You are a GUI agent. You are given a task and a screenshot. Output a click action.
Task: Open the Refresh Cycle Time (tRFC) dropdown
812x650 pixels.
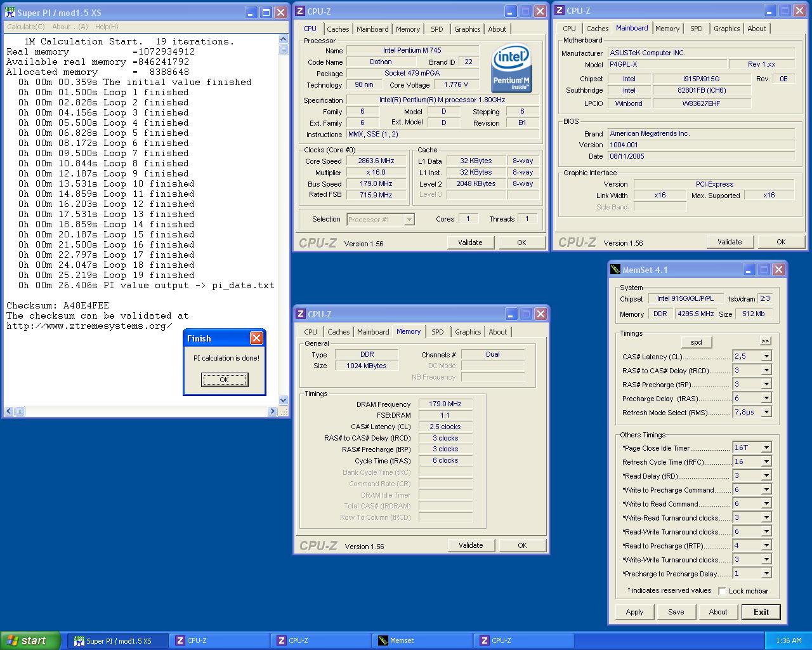point(766,461)
